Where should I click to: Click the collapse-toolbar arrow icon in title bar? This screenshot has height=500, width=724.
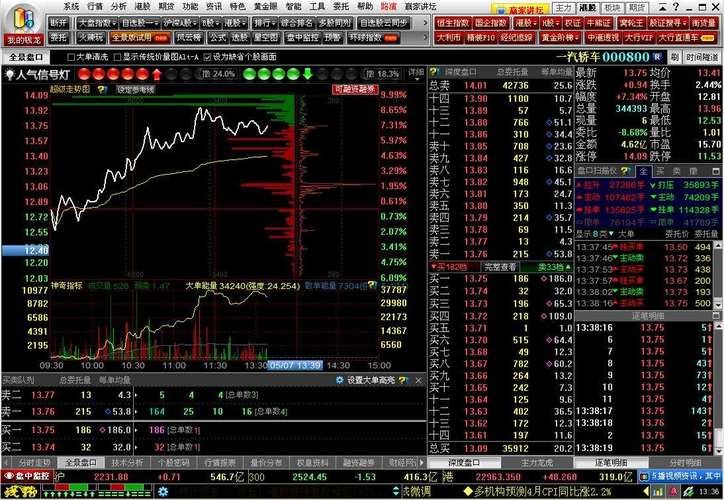tap(663, 7)
